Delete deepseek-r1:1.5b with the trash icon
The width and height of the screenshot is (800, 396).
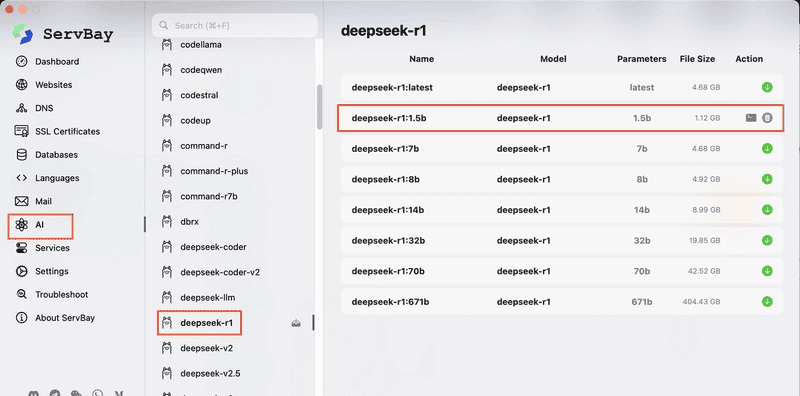point(767,118)
